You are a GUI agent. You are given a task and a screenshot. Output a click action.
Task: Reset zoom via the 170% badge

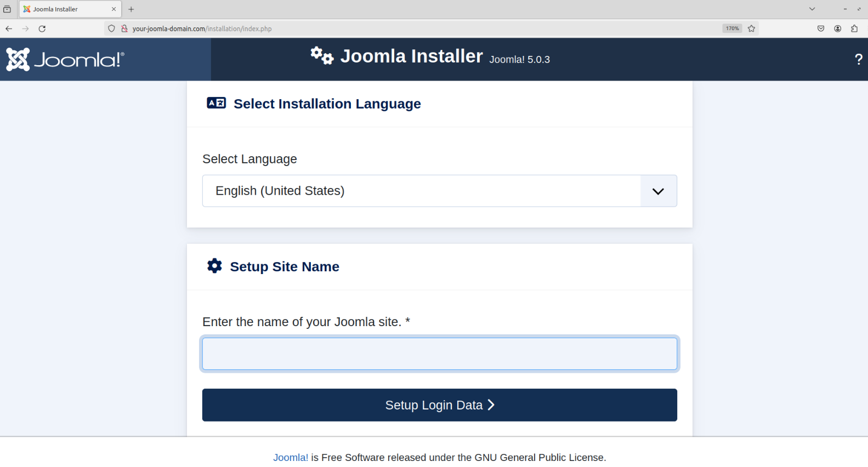coord(732,29)
